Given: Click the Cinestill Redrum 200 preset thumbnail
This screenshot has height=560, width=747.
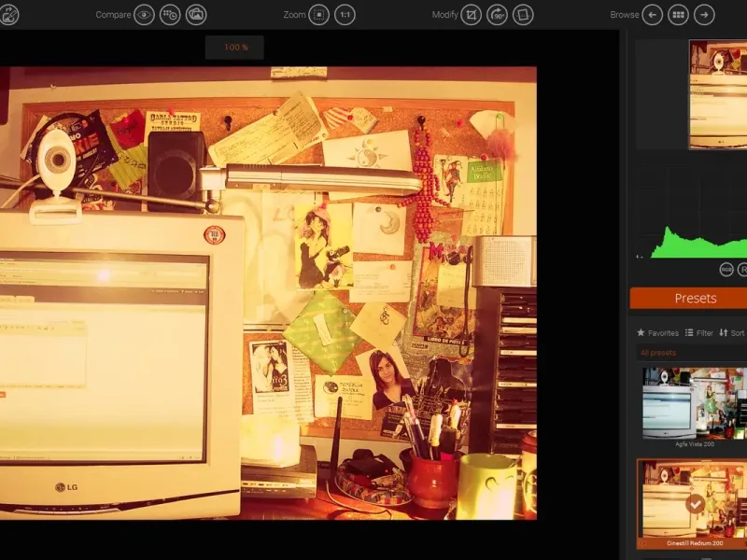Looking at the screenshot, I should 695,499.
